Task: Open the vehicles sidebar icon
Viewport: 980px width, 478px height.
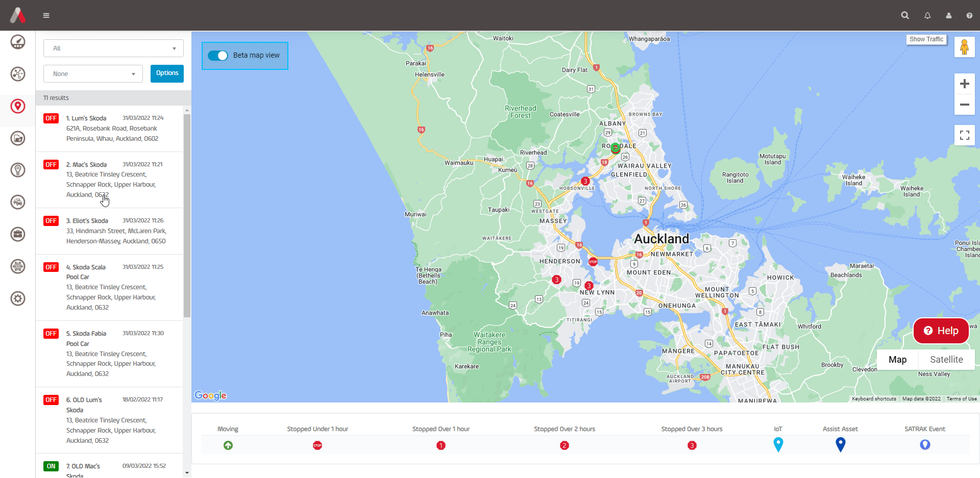Action: point(18,202)
